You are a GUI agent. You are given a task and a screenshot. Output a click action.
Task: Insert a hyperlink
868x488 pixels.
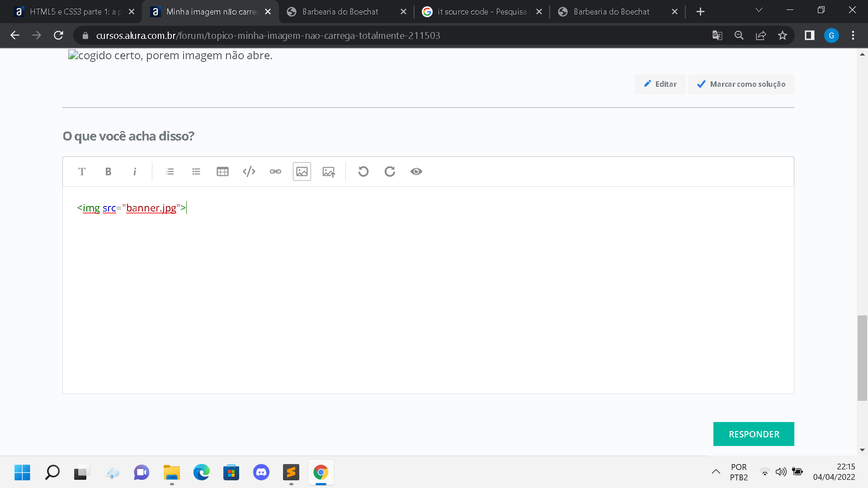275,172
